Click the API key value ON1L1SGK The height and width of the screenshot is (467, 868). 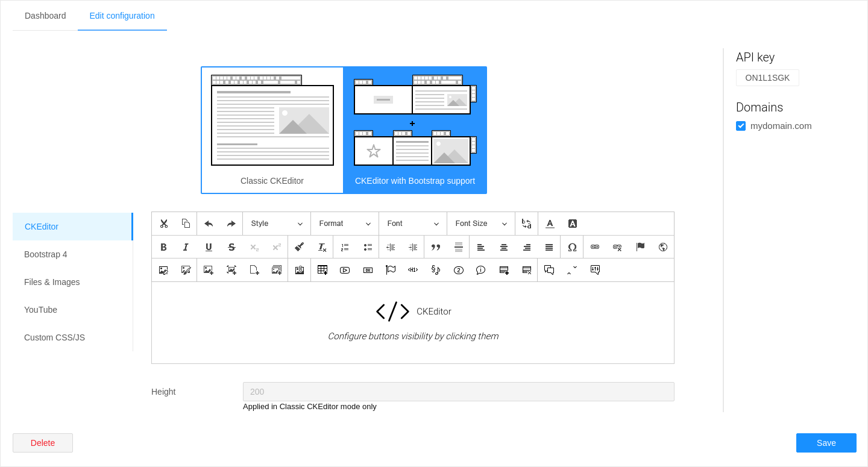pyautogui.click(x=767, y=78)
